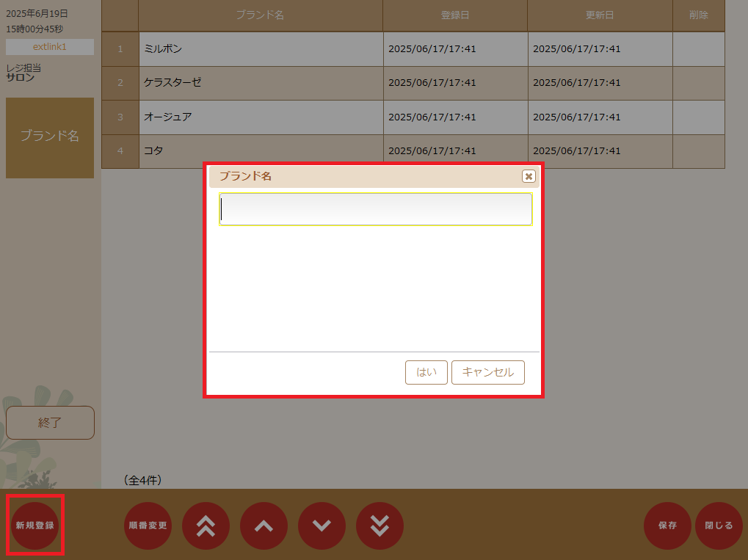Click the 削除 column header
Screen dimensions: 748x560
pos(699,15)
